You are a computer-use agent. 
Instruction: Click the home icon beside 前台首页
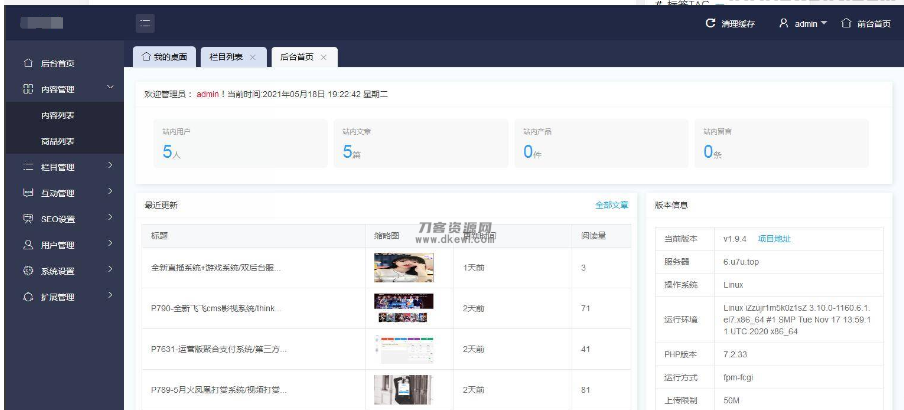pyautogui.click(x=846, y=24)
